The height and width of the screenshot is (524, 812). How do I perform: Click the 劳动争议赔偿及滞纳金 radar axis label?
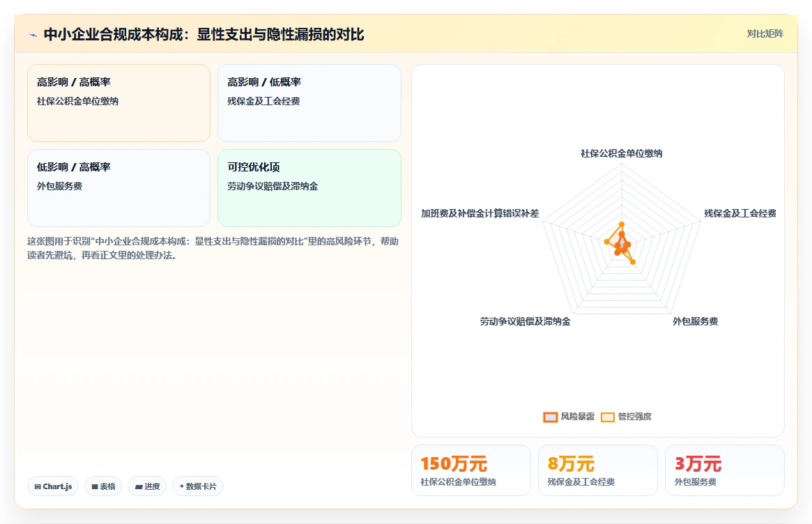tap(525, 321)
